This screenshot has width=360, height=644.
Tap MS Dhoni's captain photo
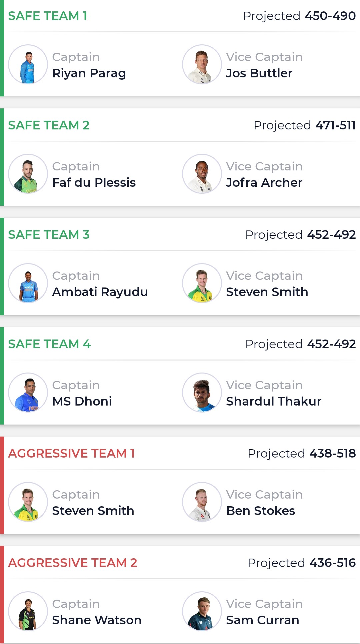pyautogui.click(x=28, y=393)
